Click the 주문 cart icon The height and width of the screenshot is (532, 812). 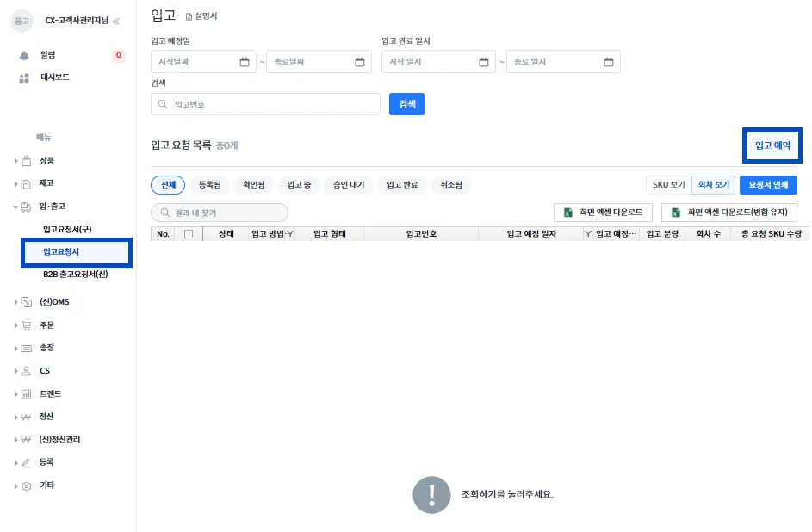[x=27, y=325]
